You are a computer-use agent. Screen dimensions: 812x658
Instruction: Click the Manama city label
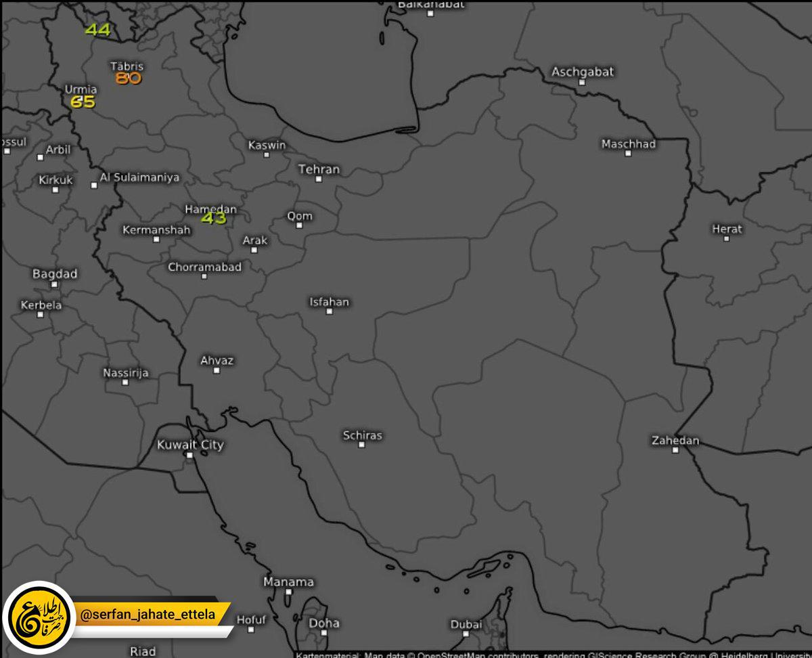coord(288,582)
